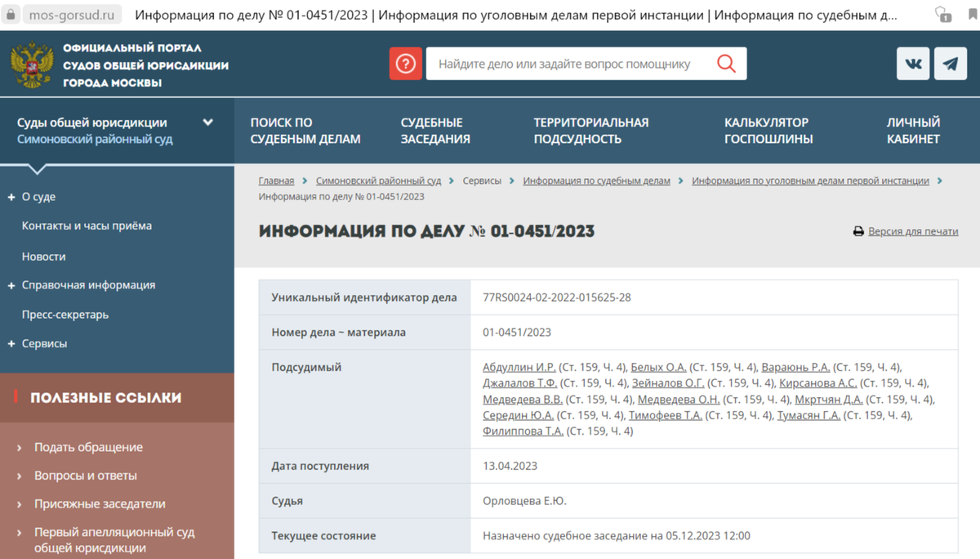Open the Пресс-секретарь sidebar item

[65, 315]
